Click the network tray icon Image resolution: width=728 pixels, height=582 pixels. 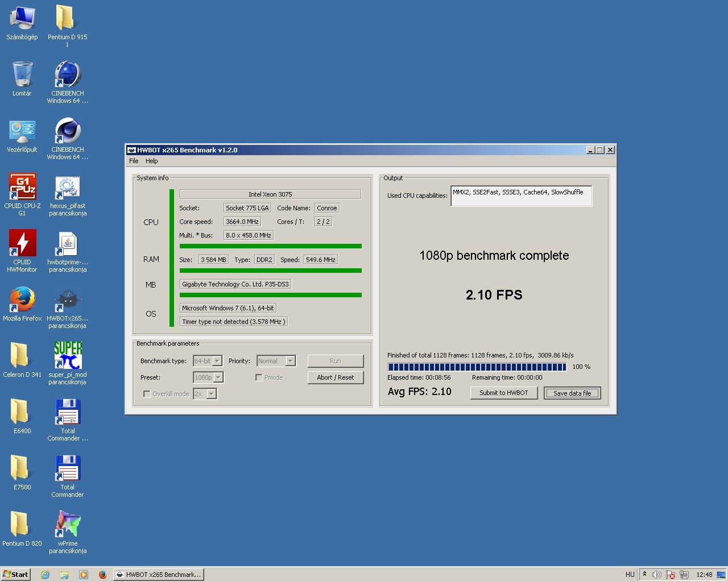pos(684,575)
